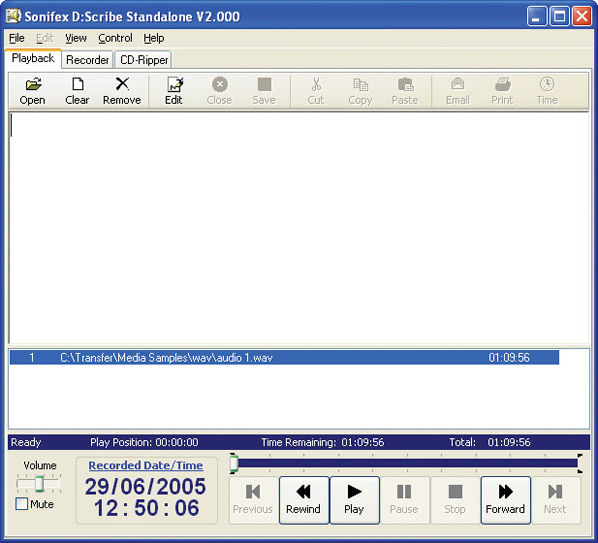Maximize the D:Scribe window
This screenshot has width=598, height=543.
[x=559, y=16]
